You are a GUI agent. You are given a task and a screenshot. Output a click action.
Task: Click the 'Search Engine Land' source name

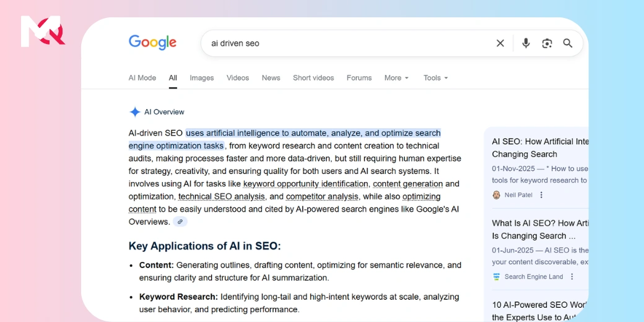pyautogui.click(x=534, y=276)
